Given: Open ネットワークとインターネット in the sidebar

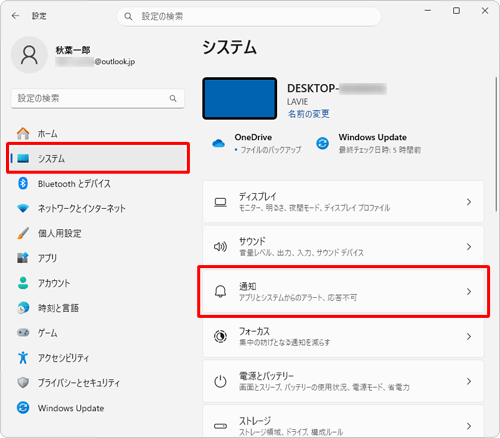Looking at the screenshot, I should 97,208.
